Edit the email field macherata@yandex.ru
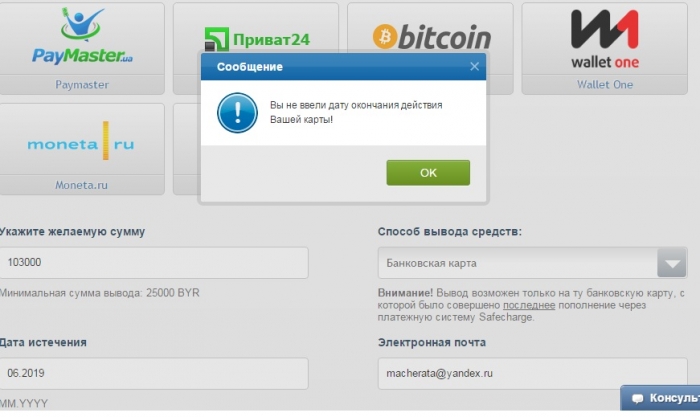 pyautogui.click(x=533, y=373)
